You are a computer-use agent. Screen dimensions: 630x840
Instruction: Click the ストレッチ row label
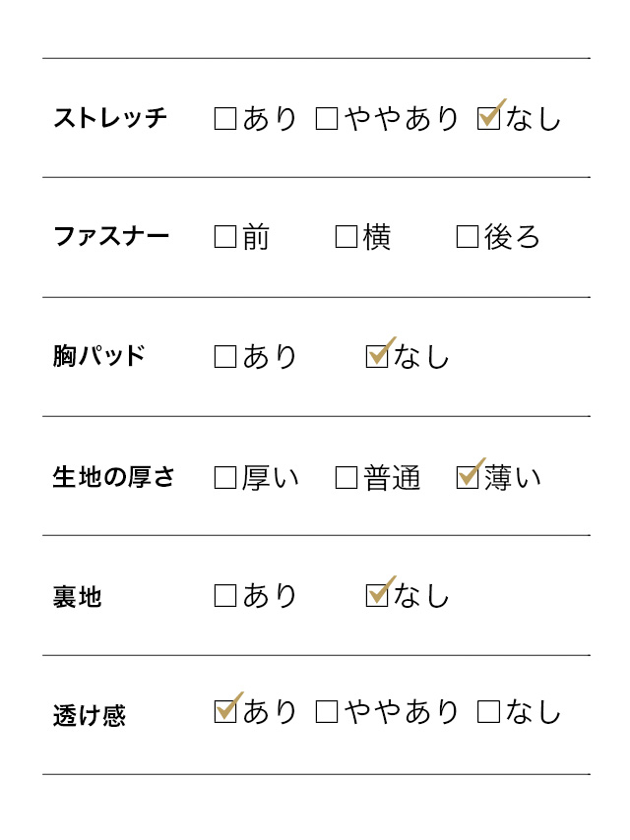(110, 119)
